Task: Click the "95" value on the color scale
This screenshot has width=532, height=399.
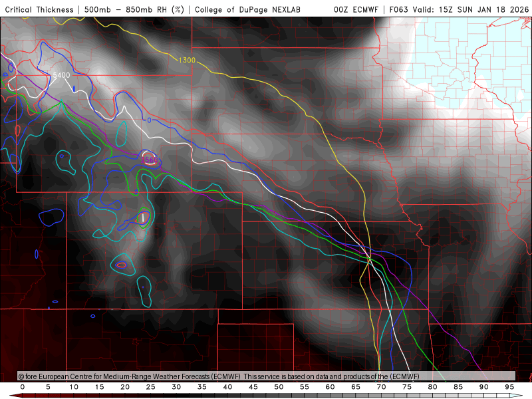Action: tap(509, 387)
